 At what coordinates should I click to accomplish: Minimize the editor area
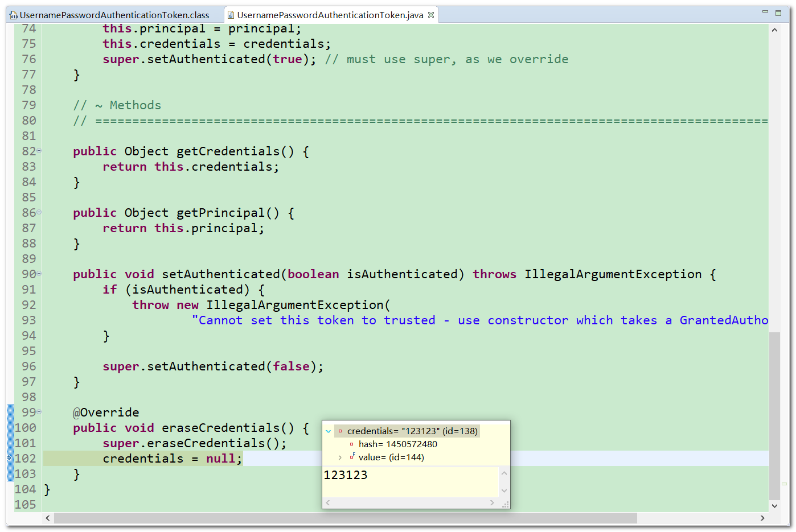(x=765, y=12)
